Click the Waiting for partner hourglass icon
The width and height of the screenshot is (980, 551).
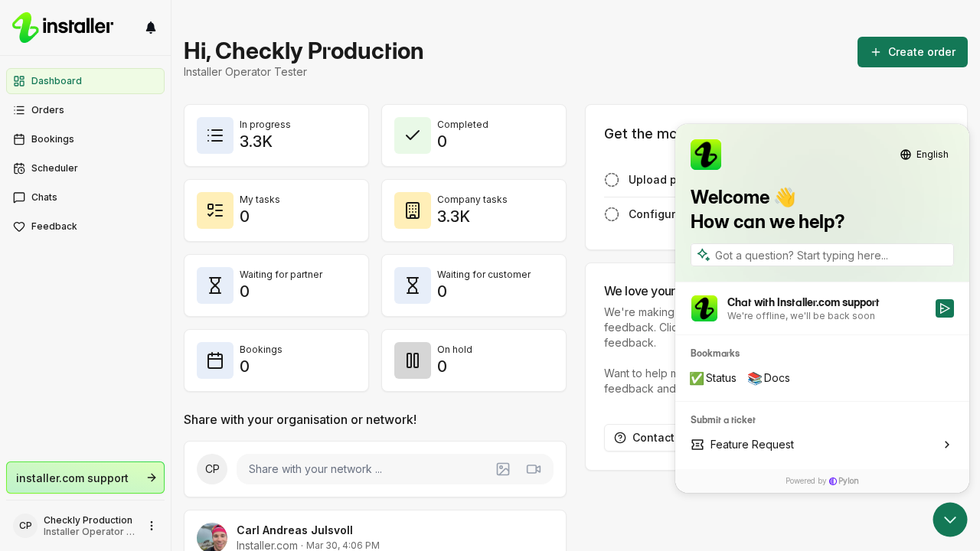[215, 285]
